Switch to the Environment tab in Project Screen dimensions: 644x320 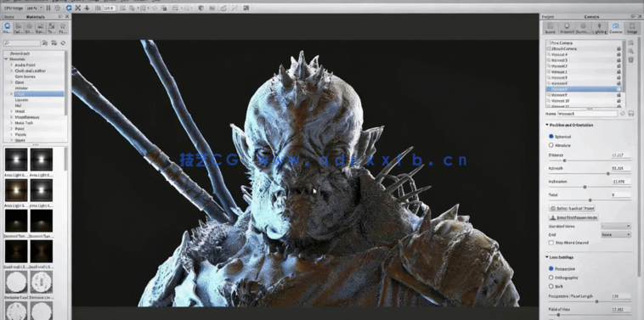tap(583, 27)
